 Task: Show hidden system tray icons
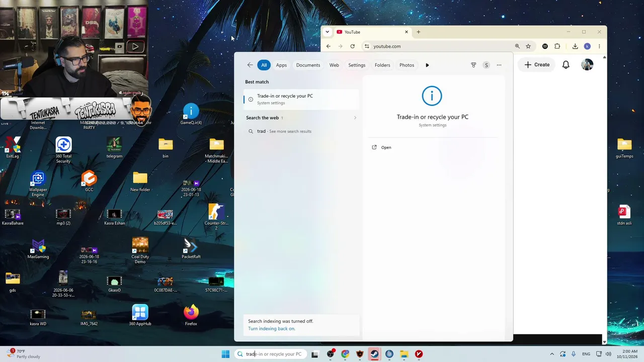click(x=552, y=354)
